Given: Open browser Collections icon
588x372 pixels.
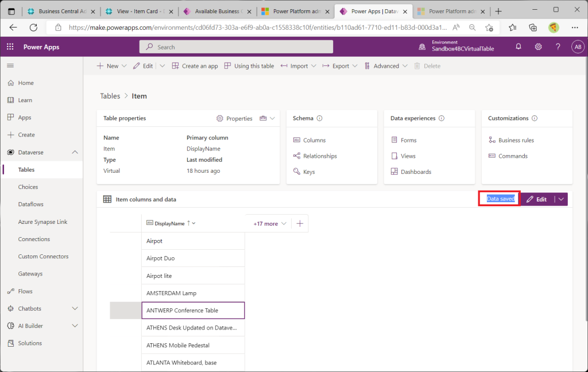Looking at the screenshot, I should (x=533, y=28).
